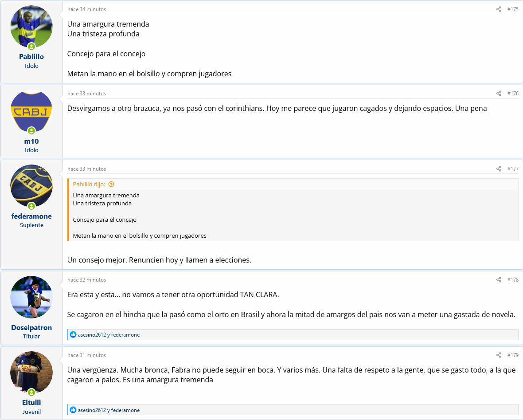523x420 pixels.
Task: Click like thumbs-up icon on Doselpatron's post
Action: pos(73,334)
